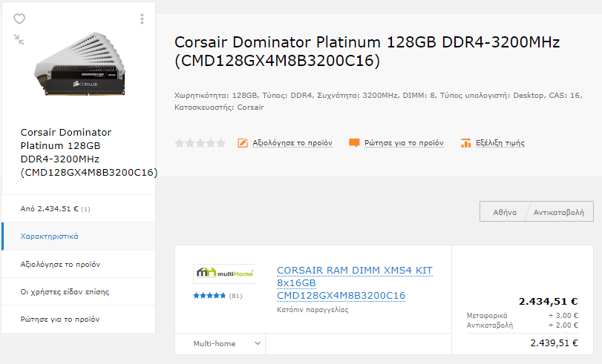The height and width of the screenshot is (364, 602).
Task: Go to sidebar 'Ρώτησε για το προϊόν'
Action: pyautogui.click(x=79, y=319)
